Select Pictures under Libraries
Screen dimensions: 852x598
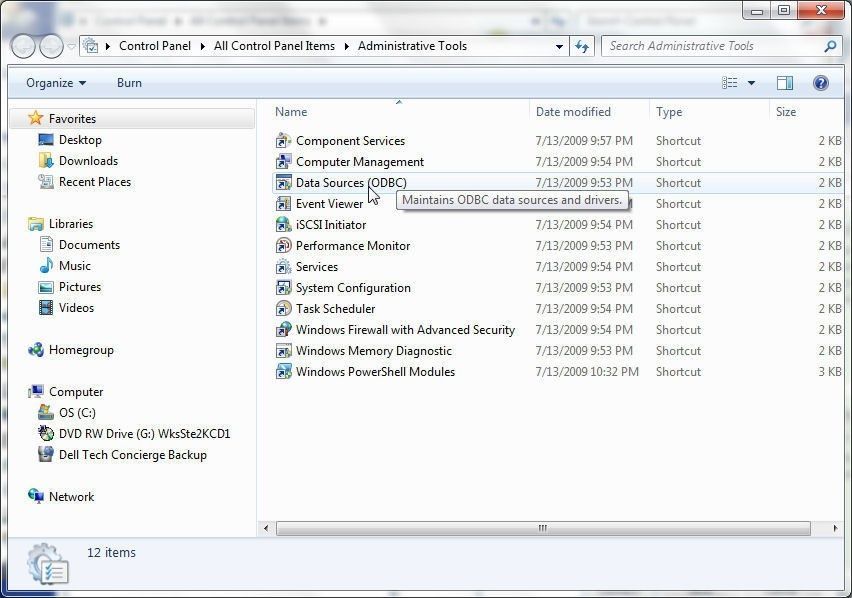[x=80, y=287]
